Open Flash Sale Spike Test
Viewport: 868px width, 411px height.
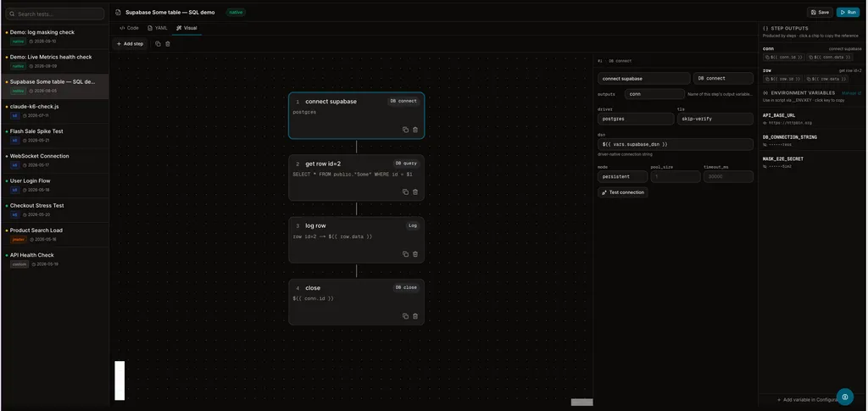tap(55, 136)
